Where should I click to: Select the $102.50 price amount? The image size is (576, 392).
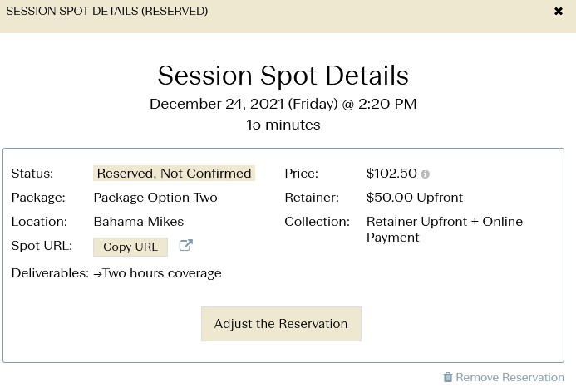391,174
